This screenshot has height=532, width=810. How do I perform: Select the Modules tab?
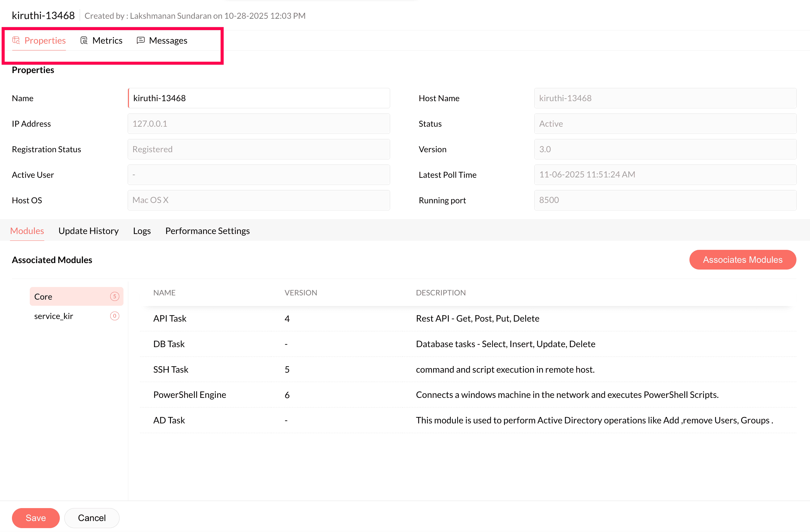27,231
